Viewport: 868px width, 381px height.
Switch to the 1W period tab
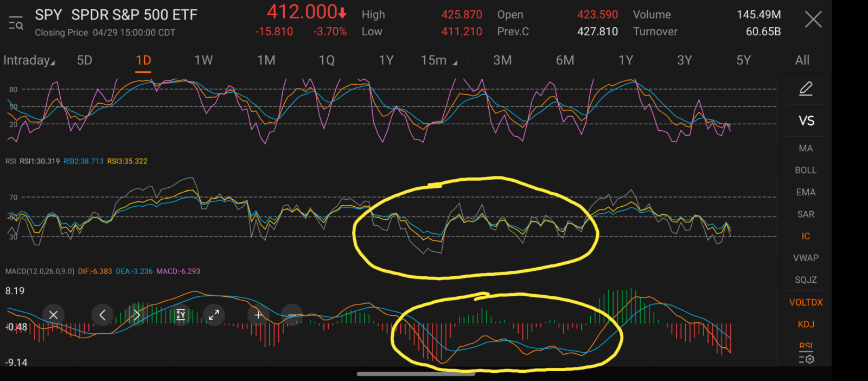click(x=203, y=60)
